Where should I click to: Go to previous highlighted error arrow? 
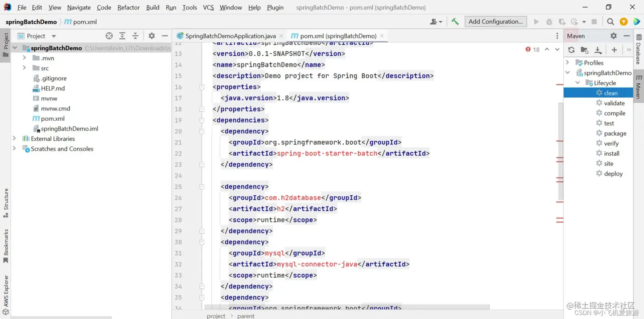pos(547,49)
